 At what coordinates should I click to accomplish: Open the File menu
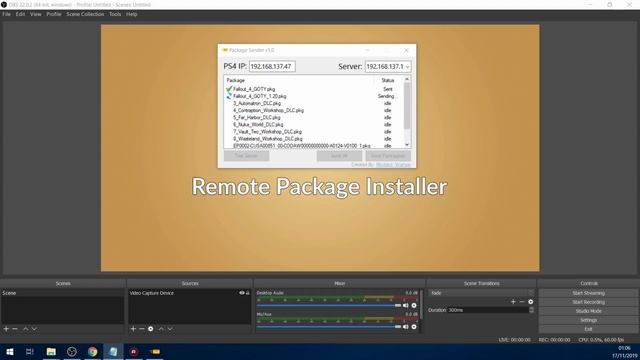[x=7, y=14]
